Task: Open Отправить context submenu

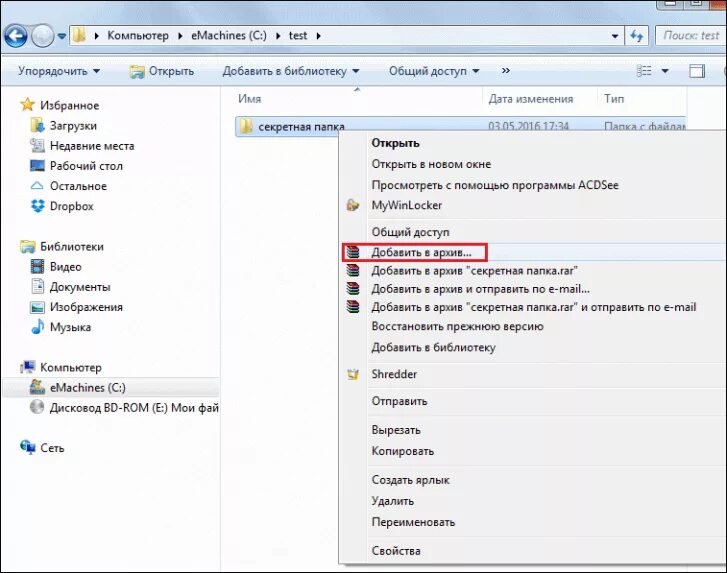Action: (399, 401)
